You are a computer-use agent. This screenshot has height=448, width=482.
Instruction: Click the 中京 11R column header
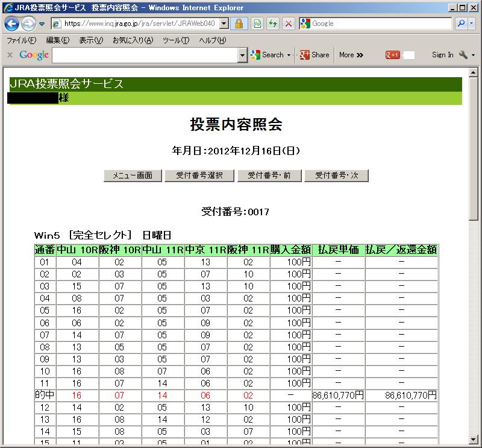tap(205, 250)
